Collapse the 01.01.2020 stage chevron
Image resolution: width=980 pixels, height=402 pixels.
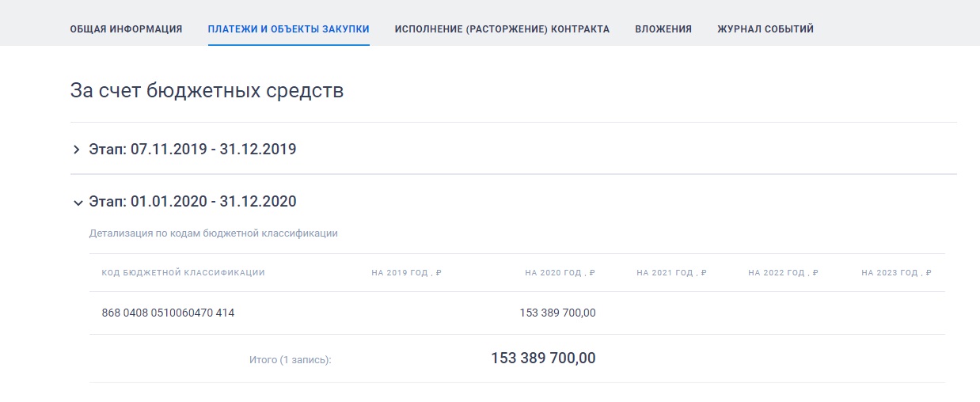point(77,203)
